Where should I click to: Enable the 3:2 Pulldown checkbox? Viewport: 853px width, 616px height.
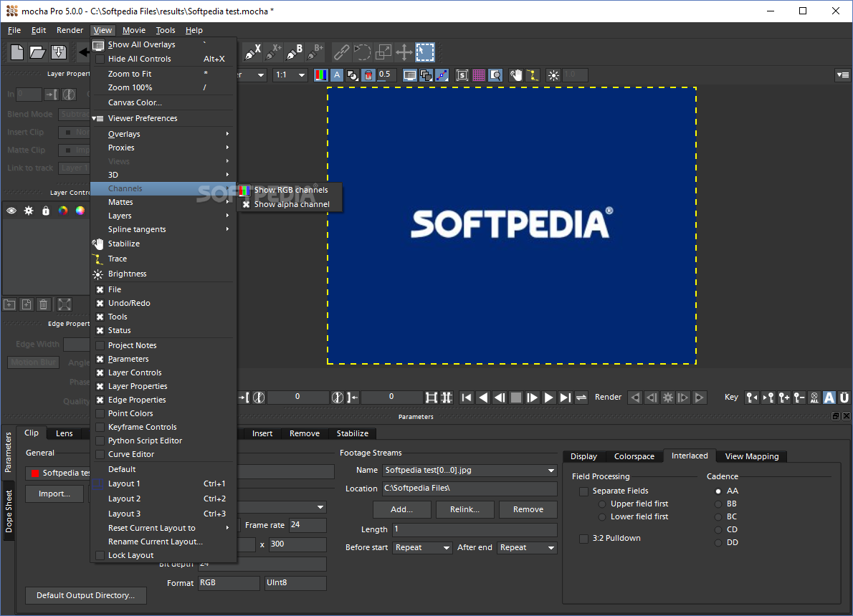(583, 538)
